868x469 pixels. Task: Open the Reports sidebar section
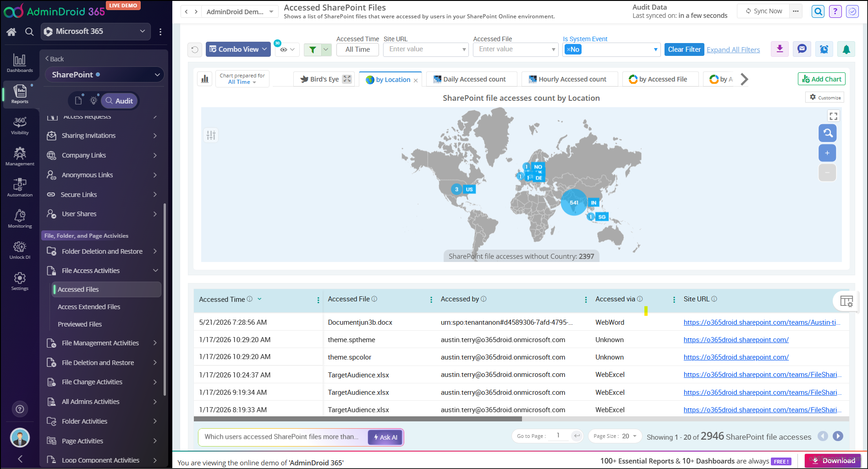point(20,94)
